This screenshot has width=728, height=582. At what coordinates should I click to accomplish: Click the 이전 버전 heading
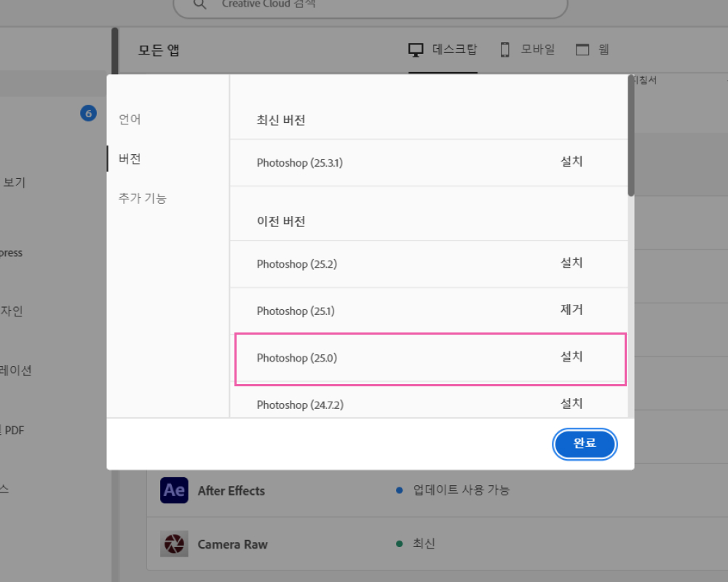(x=281, y=221)
